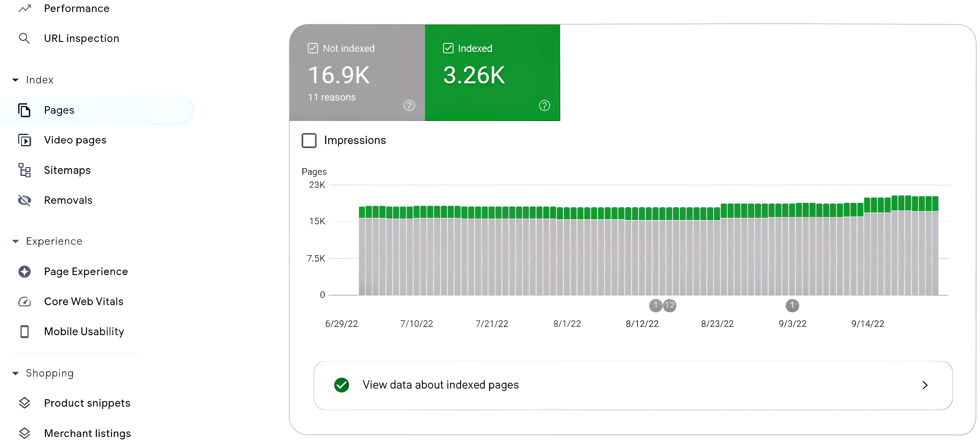Select the Performance report icon
The width and height of the screenshot is (980, 443).
tap(24, 8)
